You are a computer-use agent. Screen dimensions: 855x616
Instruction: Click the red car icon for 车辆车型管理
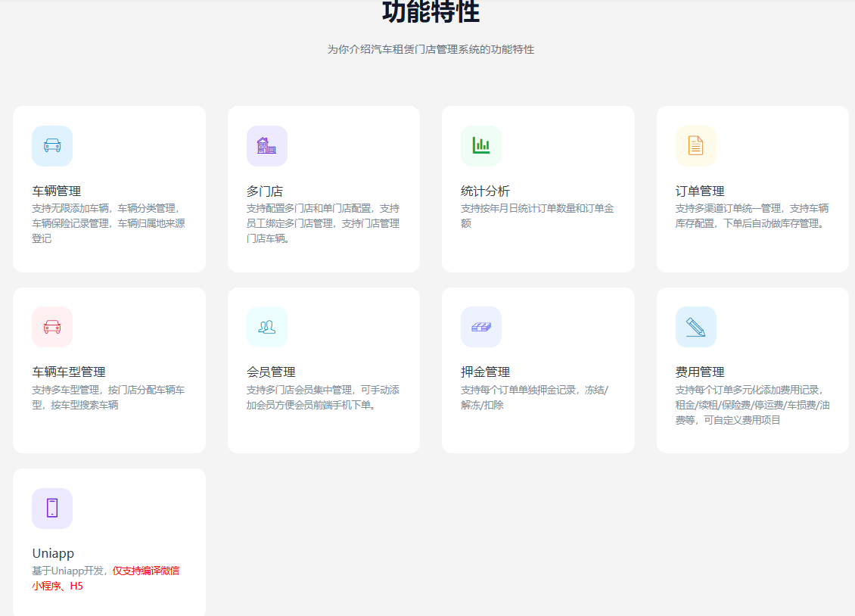point(52,326)
